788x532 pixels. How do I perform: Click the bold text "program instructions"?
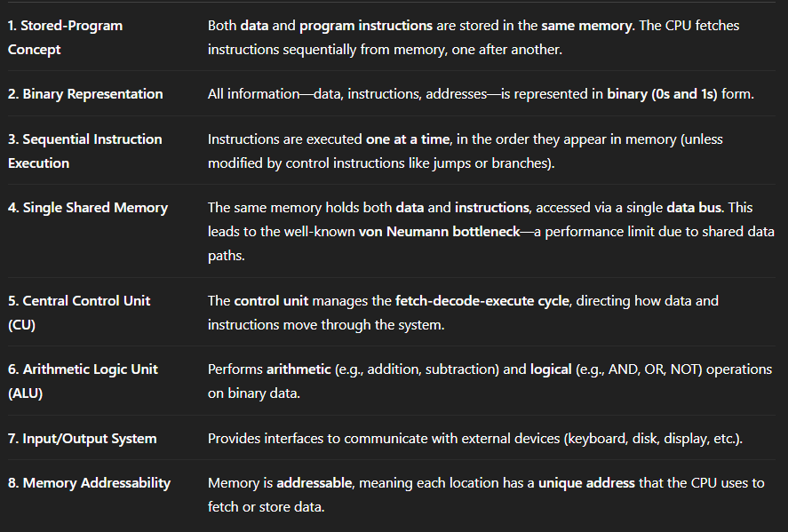(366, 26)
